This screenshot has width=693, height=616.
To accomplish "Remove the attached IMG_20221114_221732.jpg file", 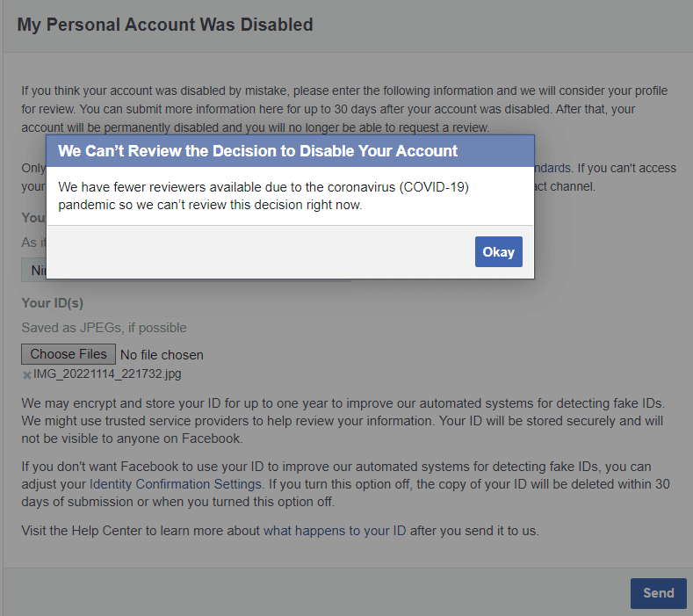I will pyautogui.click(x=26, y=374).
